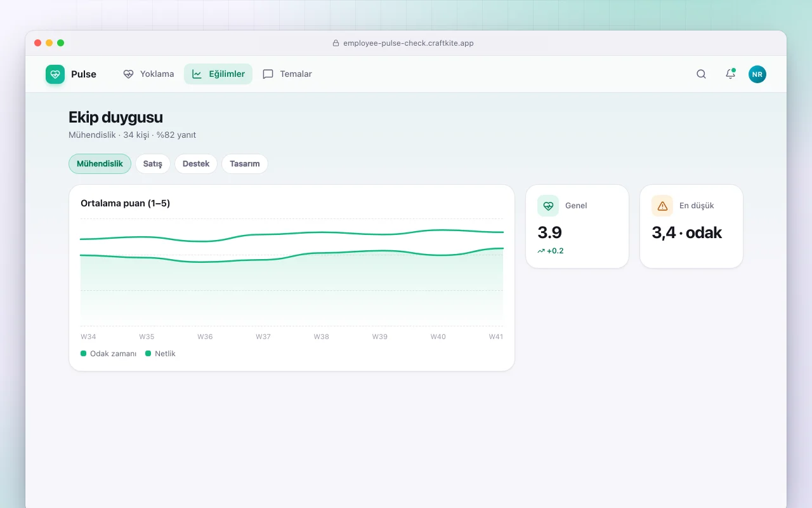Toggle Odak zamanı legend entry

coord(108,354)
